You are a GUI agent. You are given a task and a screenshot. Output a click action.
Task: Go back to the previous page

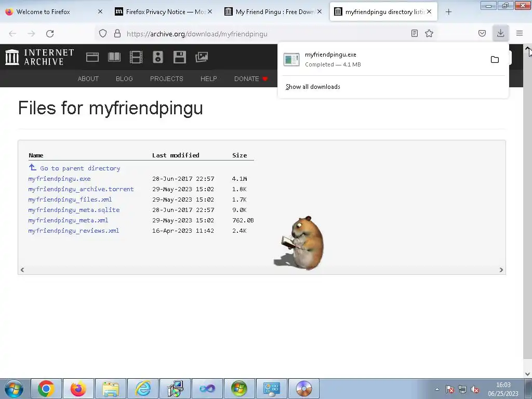tap(12, 33)
